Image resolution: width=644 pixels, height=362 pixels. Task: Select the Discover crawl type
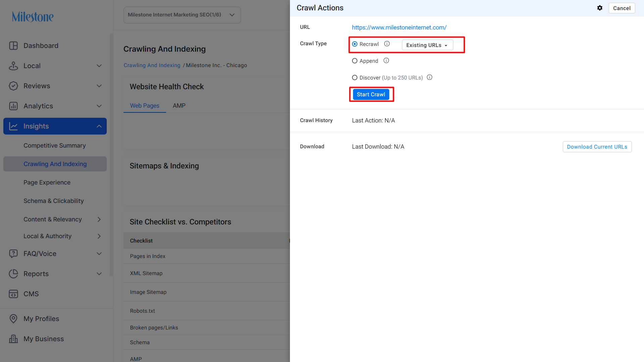pyautogui.click(x=355, y=77)
